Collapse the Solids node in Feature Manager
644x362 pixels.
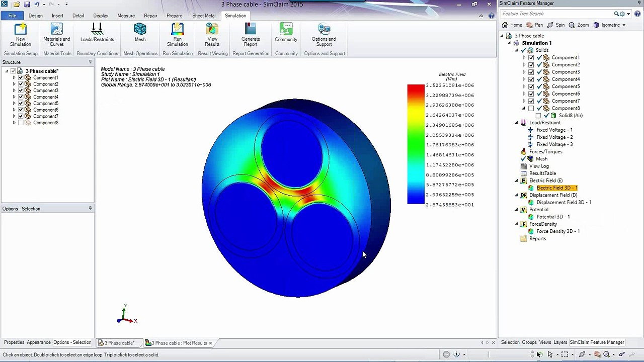pos(516,50)
